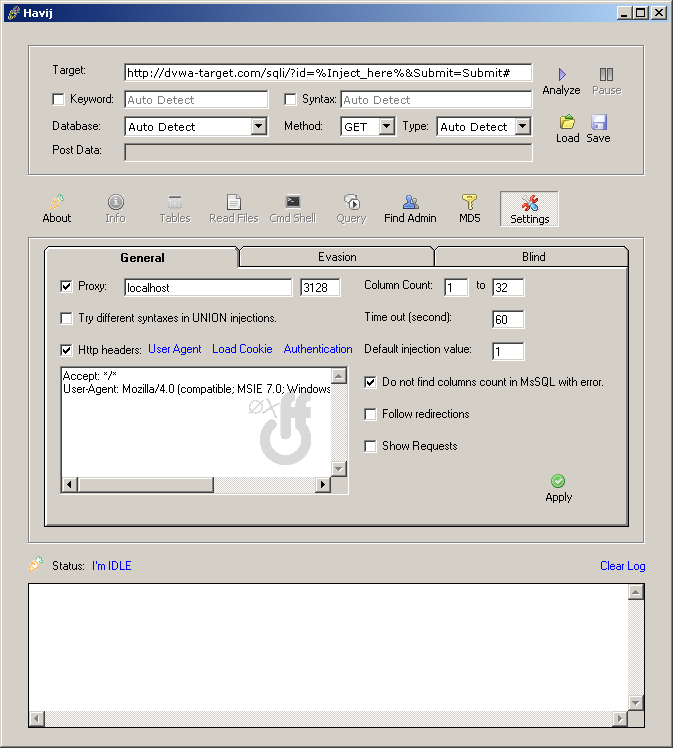Open the Settings section
The height and width of the screenshot is (748, 673).
529,209
